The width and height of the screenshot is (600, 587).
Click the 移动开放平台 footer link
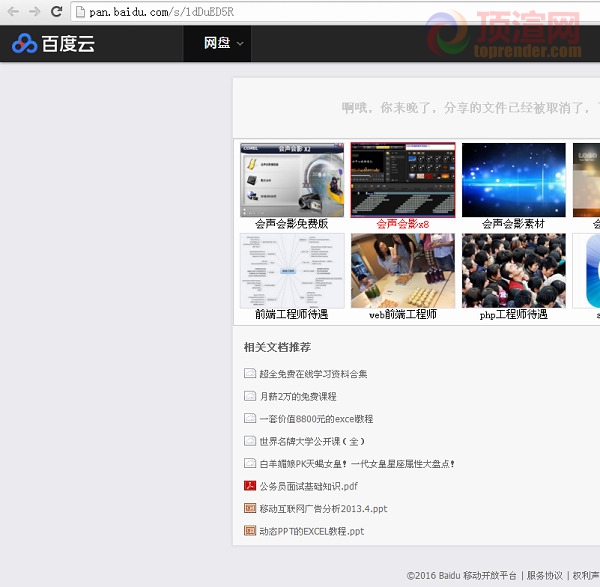click(489, 576)
